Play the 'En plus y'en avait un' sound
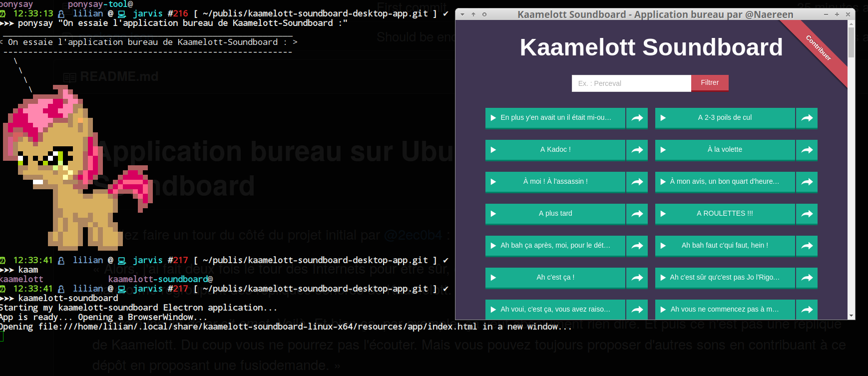This screenshot has height=376, width=868. (555, 118)
